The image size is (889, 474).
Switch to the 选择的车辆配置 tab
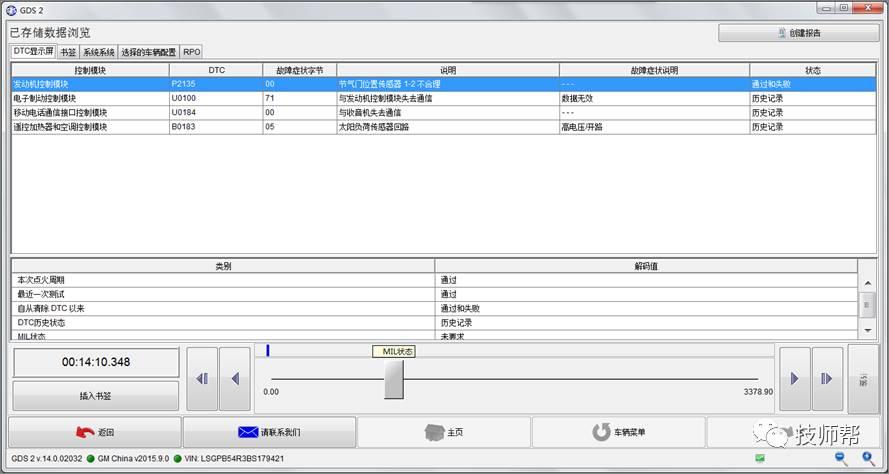coord(149,52)
